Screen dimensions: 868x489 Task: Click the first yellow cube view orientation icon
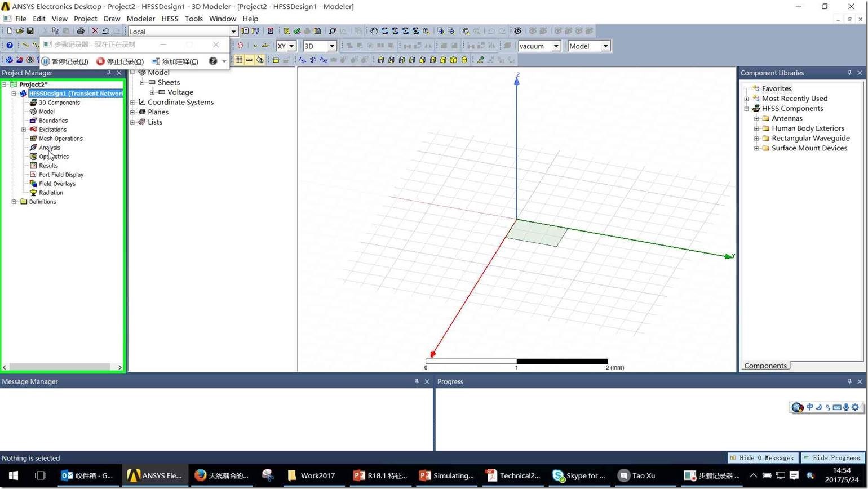pos(380,60)
